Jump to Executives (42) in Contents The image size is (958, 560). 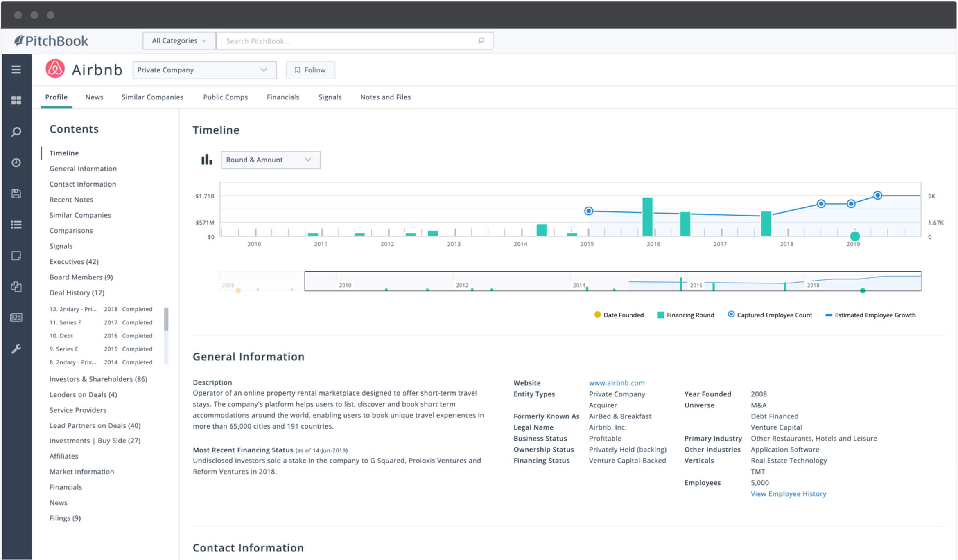pyautogui.click(x=74, y=262)
